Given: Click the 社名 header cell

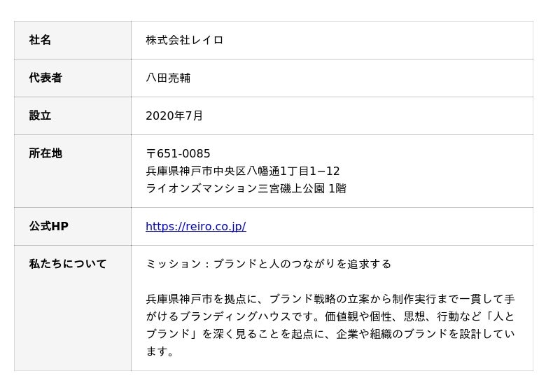Looking at the screenshot, I should [x=73, y=40].
